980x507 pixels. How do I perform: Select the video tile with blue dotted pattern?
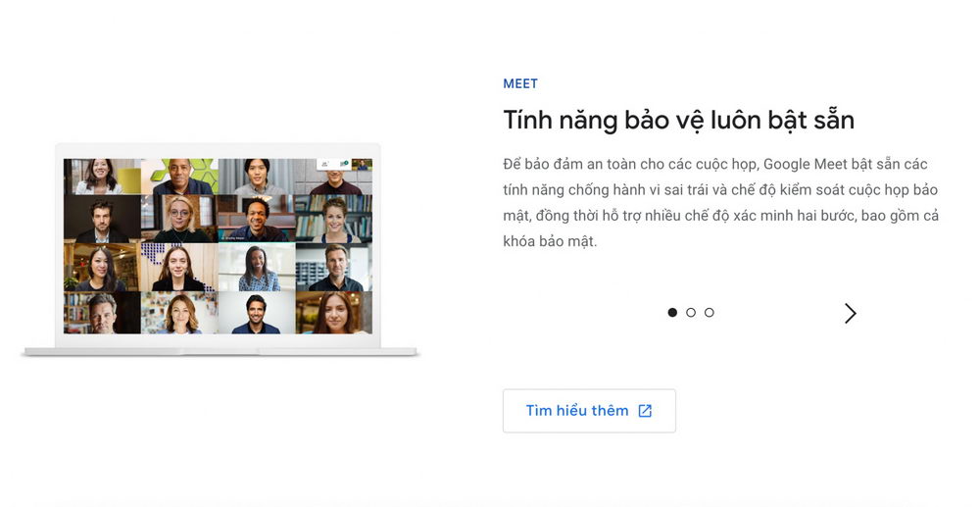[178, 267]
